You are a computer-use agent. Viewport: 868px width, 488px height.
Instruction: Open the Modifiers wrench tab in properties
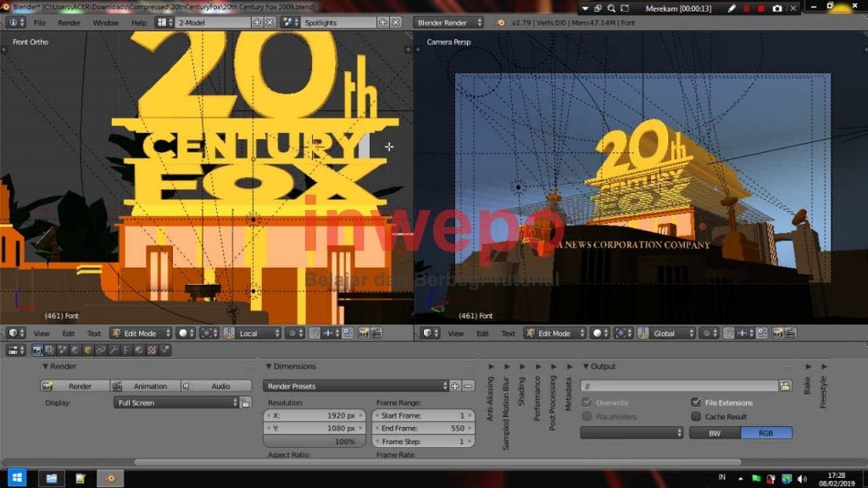114,350
